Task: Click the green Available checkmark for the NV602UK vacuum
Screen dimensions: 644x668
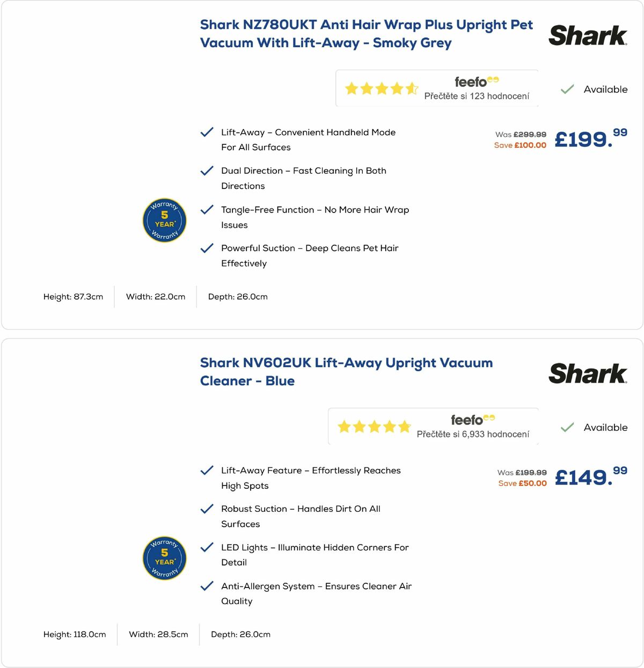Action: (567, 427)
